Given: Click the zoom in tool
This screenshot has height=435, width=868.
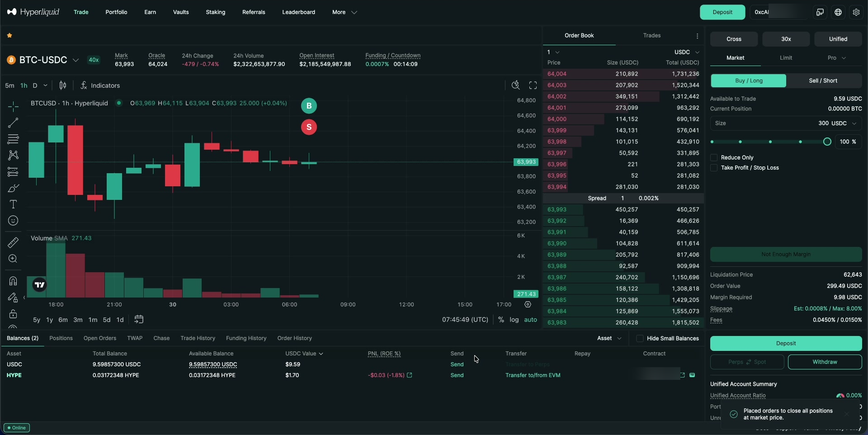Looking at the screenshot, I should coord(13,259).
